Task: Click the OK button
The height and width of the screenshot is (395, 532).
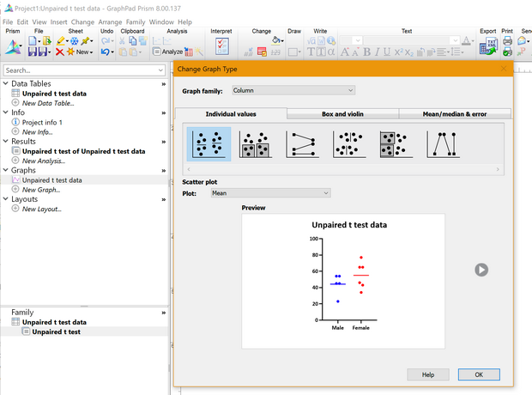Action: coord(478,374)
